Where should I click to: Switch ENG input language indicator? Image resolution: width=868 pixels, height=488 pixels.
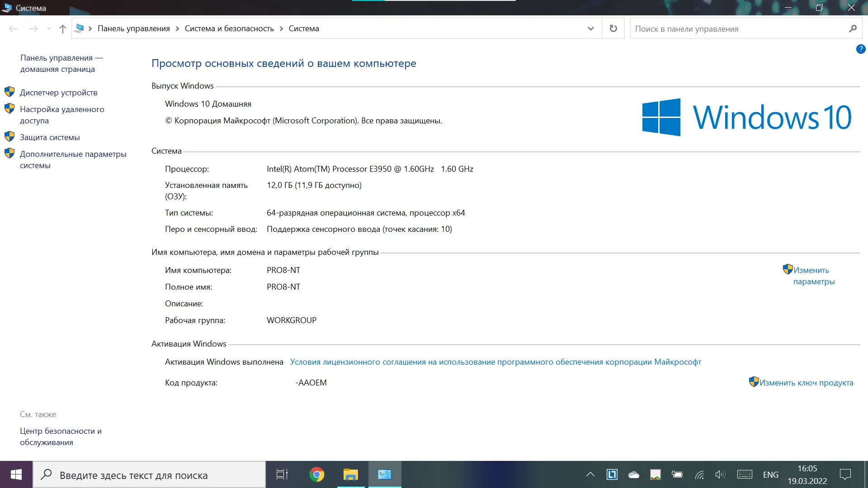coord(770,474)
